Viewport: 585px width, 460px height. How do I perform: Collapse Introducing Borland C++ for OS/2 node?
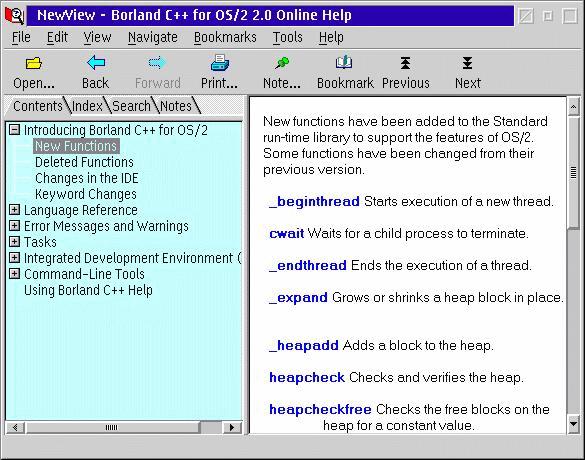coord(14,130)
